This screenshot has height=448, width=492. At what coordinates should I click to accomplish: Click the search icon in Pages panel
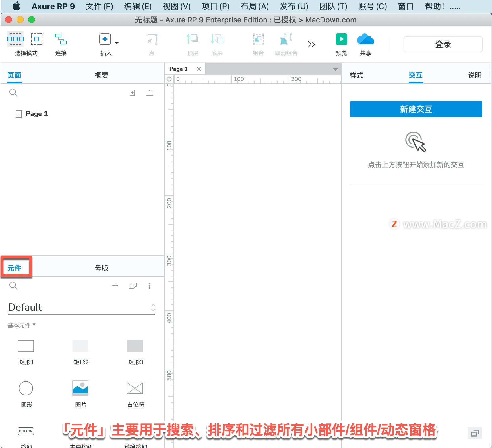[x=13, y=93]
